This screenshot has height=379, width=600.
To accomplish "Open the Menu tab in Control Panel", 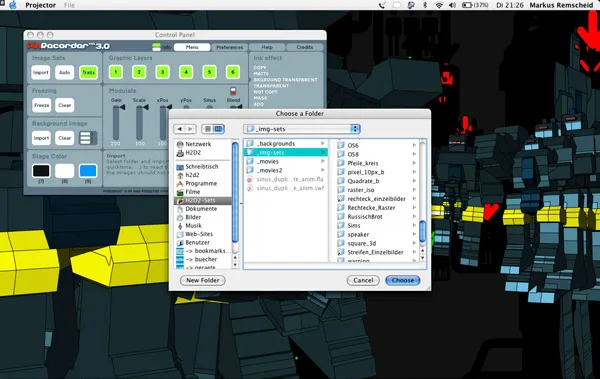I will pyautogui.click(x=192, y=47).
